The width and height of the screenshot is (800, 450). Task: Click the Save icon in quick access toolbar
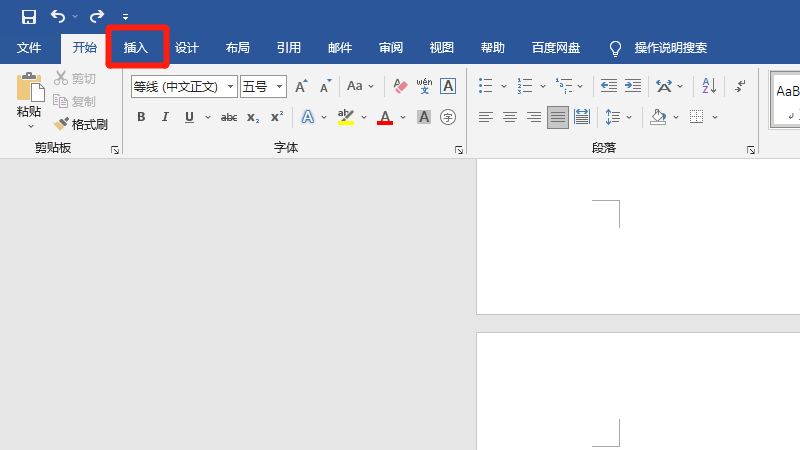point(29,17)
